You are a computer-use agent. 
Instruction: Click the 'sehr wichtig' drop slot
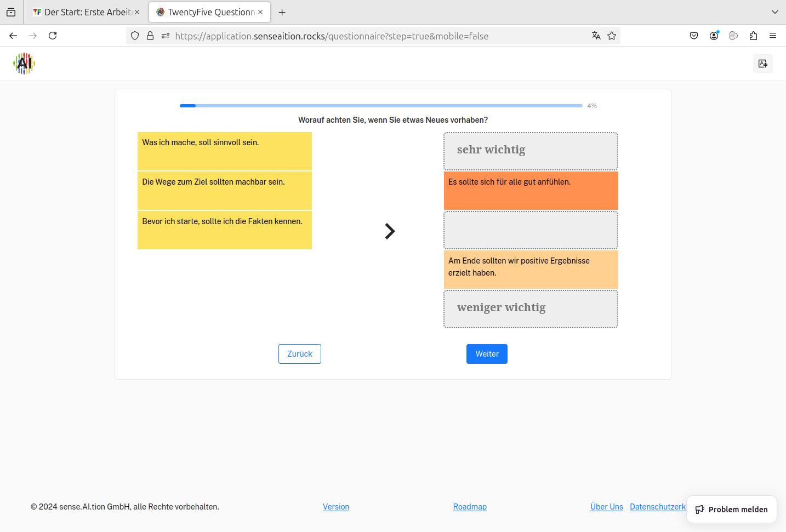tap(531, 151)
